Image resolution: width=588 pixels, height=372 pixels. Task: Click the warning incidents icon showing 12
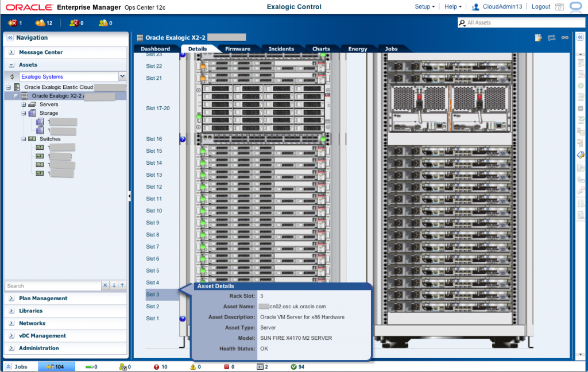click(x=40, y=23)
